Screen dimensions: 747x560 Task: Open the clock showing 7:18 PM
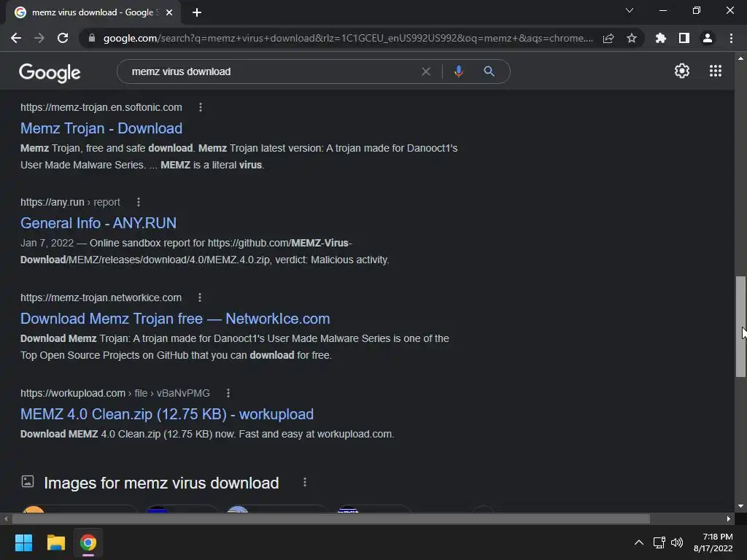point(713,542)
